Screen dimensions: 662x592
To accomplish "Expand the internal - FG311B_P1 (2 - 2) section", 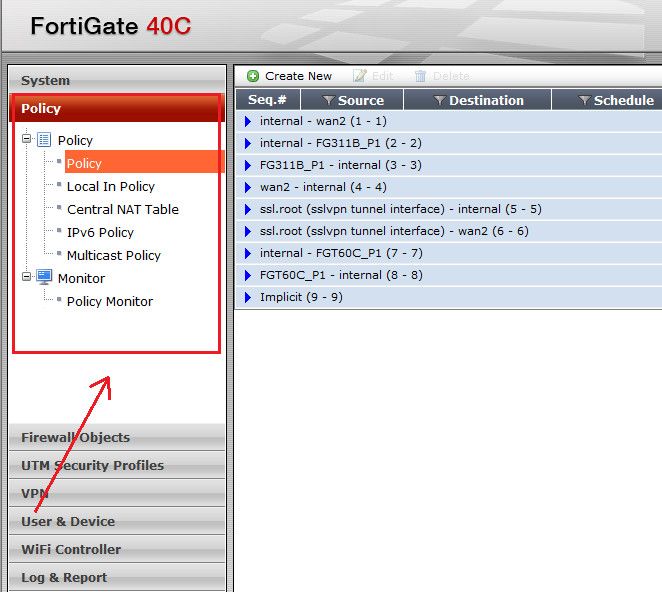I will pos(248,143).
